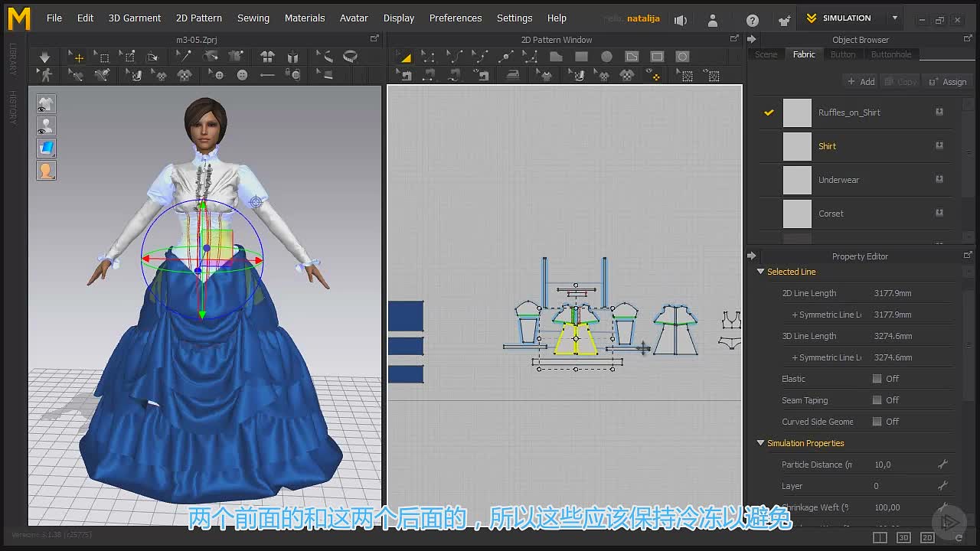Click the Add fabric button

point(861,82)
